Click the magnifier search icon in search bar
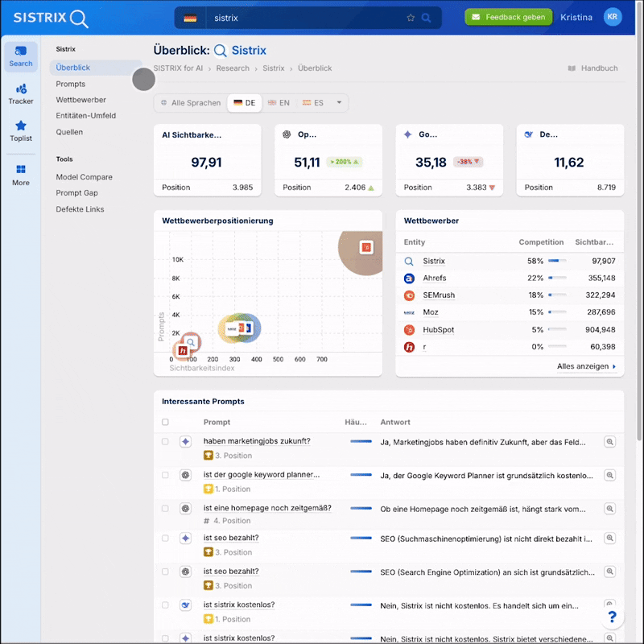 click(427, 18)
